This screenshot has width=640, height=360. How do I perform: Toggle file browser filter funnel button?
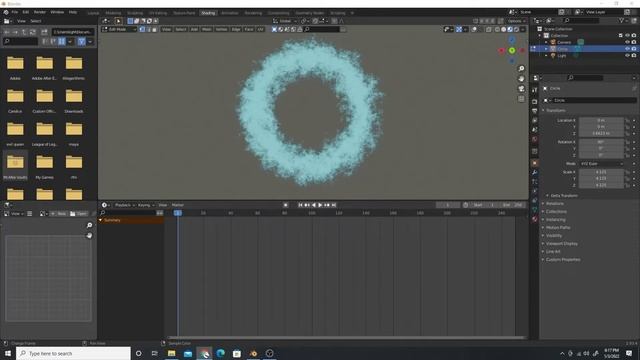(x=81, y=41)
